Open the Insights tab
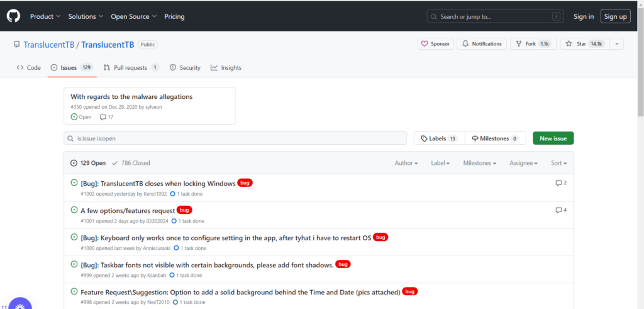Viewport: 644px width, 309px height. pos(226,67)
